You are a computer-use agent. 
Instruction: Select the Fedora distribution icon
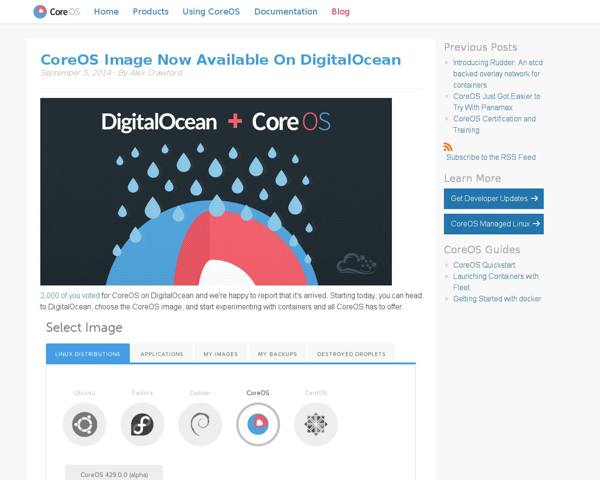(142, 424)
